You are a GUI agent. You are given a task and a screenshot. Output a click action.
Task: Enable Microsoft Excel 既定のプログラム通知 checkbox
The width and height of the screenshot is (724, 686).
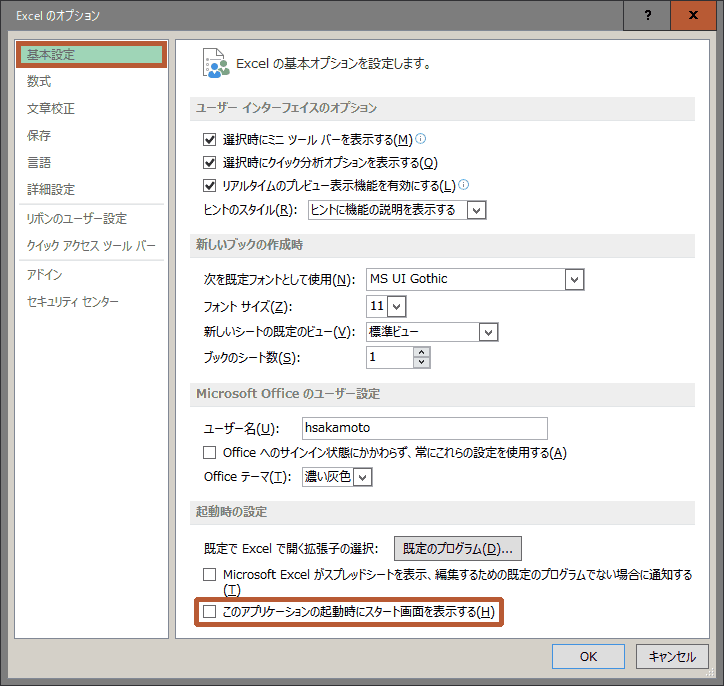click(x=210, y=574)
